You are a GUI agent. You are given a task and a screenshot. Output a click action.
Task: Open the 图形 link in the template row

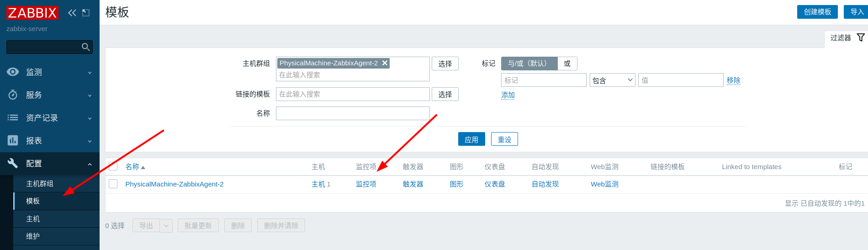coord(457,184)
